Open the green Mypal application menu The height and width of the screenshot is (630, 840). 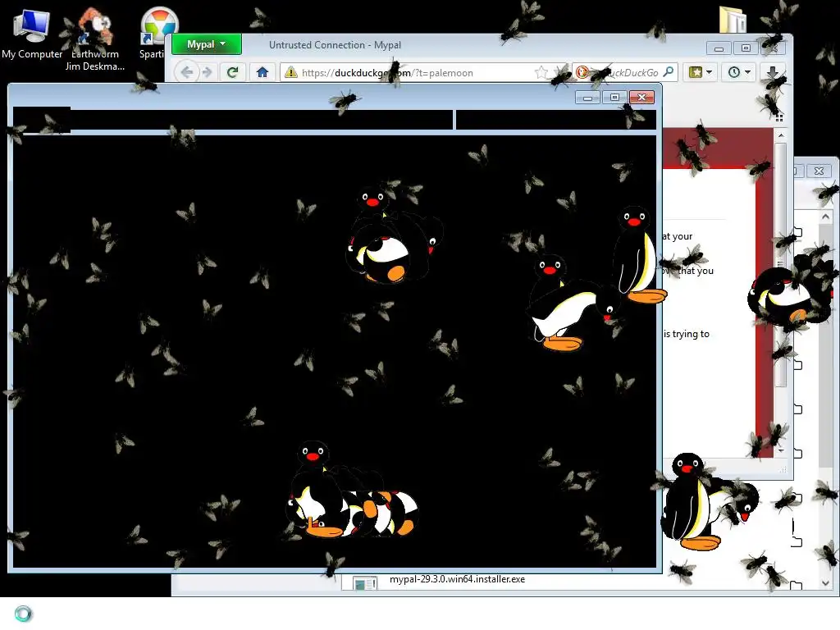point(206,44)
